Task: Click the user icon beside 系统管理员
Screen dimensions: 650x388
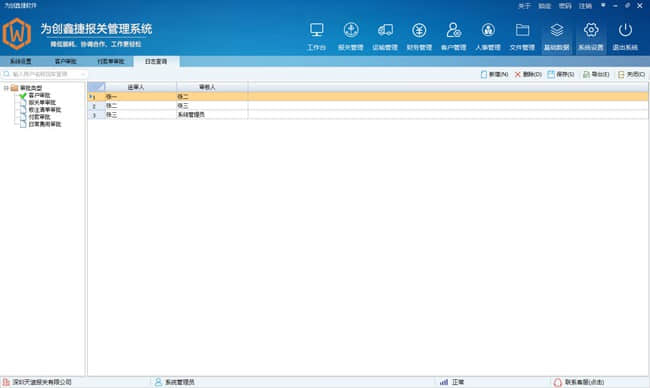Action: (x=158, y=382)
